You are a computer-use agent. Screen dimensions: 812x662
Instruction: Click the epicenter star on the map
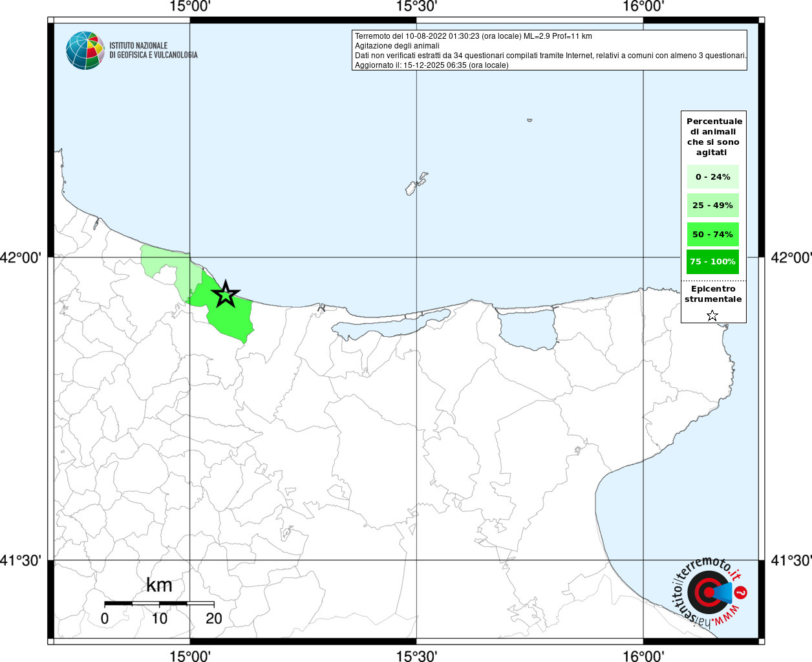[x=226, y=294]
